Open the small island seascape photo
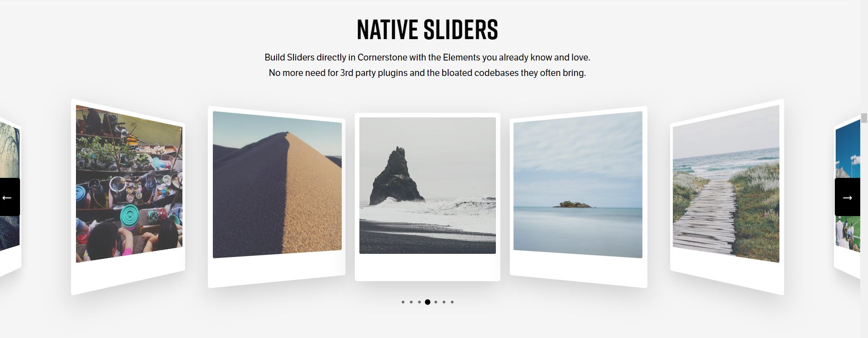Screen dimensions: 868x338 (x=578, y=185)
